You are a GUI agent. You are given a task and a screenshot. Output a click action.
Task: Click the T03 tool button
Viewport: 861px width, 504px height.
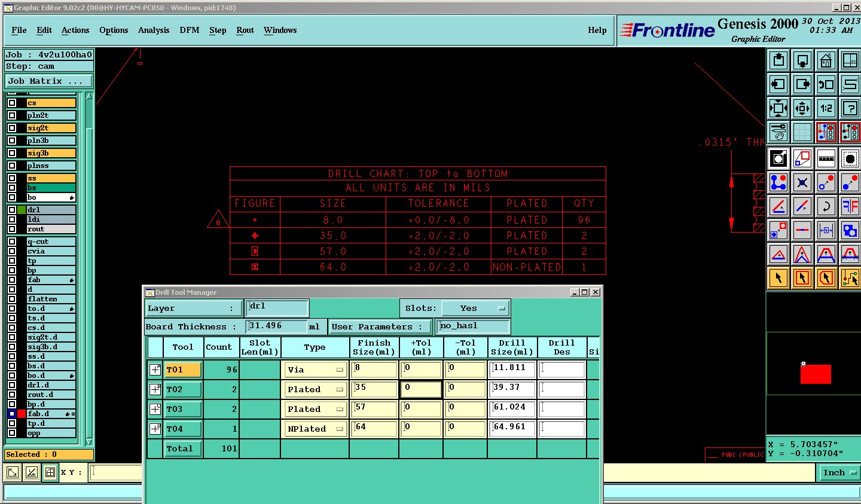point(183,410)
